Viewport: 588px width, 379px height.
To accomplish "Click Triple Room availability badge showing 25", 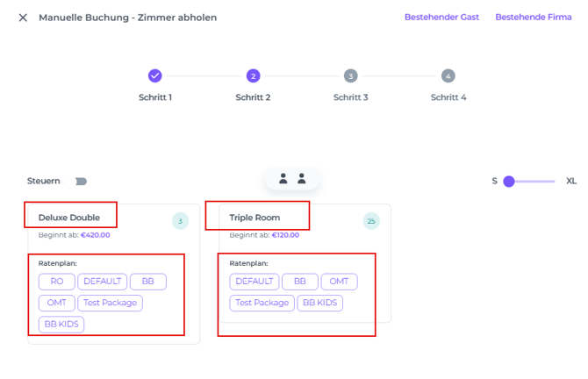I will [371, 221].
